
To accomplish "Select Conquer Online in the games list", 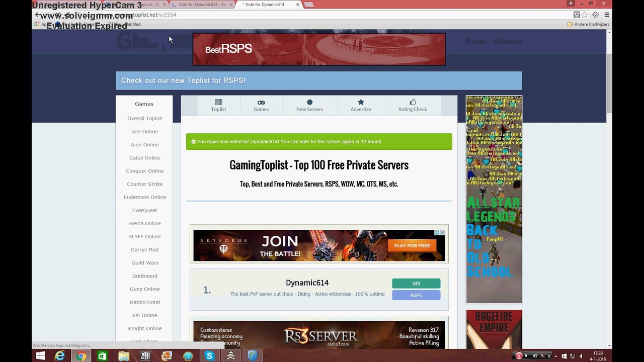I will click(x=144, y=171).
